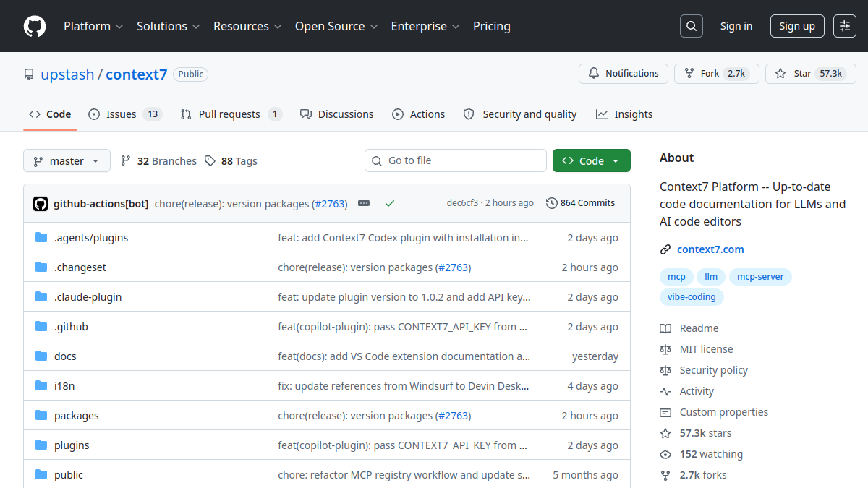Image resolution: width=868 pixels, height=488 pixels.
Task: Click the Security policy scale icon
Action: tap(665, 370)
